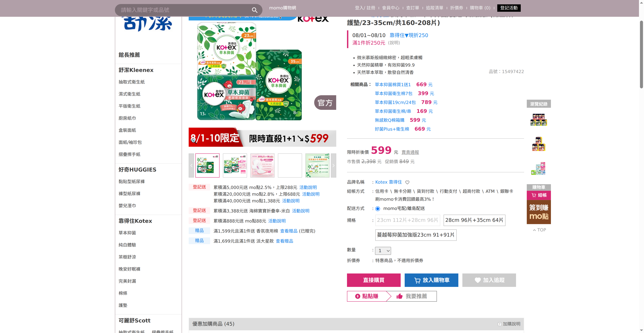Select the pink third product thumbnail

pyautogui.click(x=262, y=165)
